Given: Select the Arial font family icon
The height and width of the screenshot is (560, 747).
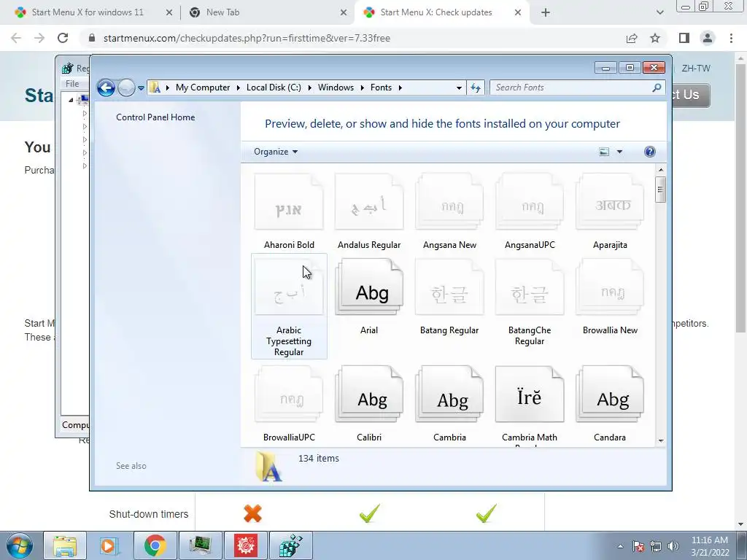Looking at the screenshot, I should click(x=368, y=287).
